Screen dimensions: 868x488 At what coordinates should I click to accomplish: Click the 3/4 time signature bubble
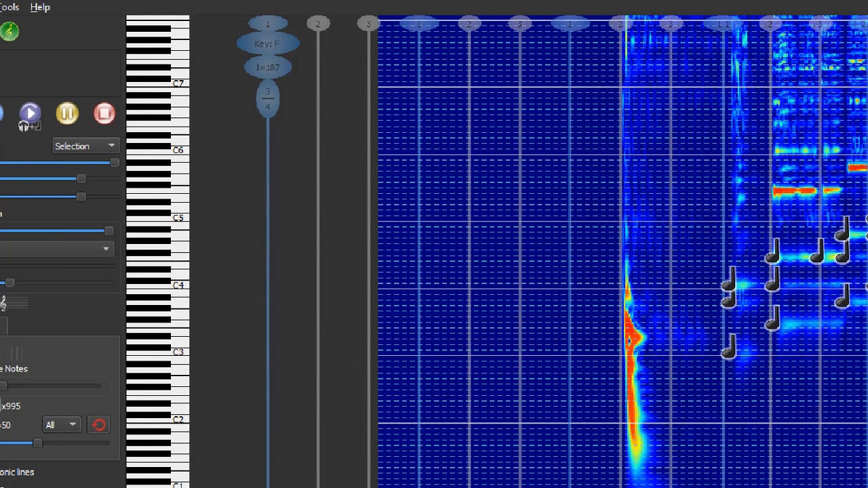coord(267,99)
